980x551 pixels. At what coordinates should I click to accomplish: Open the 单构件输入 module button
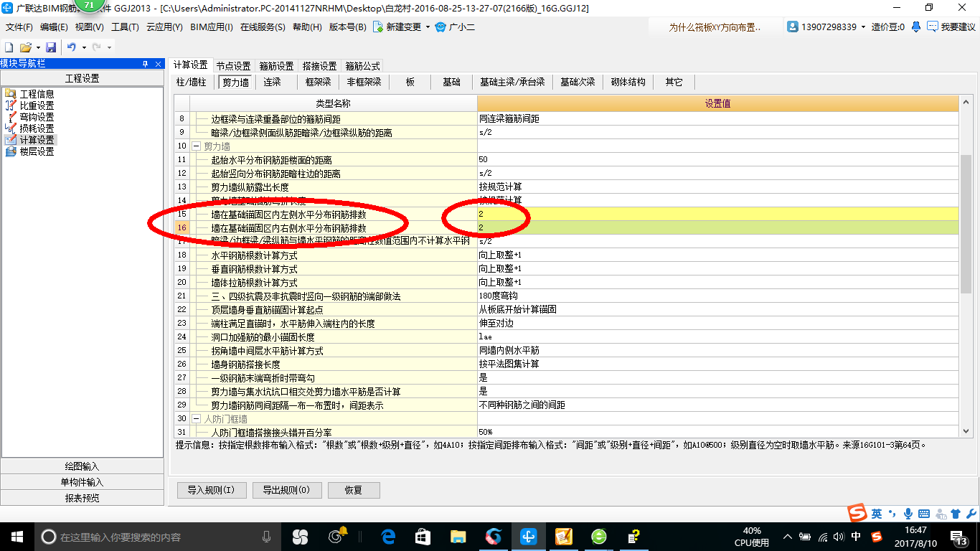click(83, 482)
